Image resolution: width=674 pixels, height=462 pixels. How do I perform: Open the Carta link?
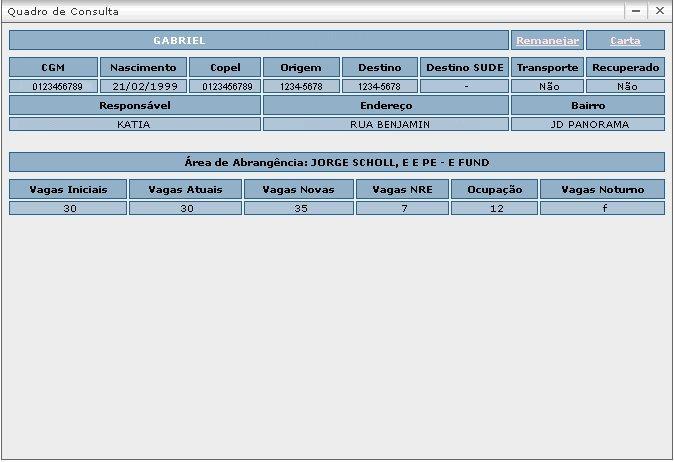click(625, 41)
